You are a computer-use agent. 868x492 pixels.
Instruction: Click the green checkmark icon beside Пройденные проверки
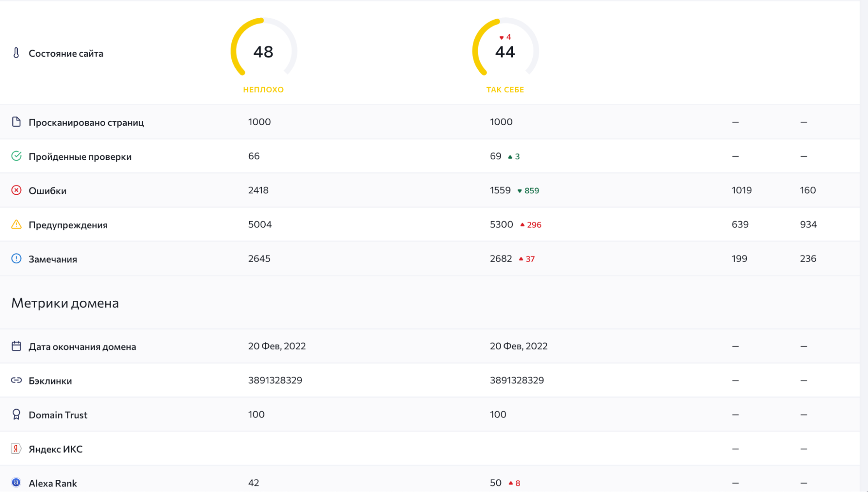[x=16, y=156]
